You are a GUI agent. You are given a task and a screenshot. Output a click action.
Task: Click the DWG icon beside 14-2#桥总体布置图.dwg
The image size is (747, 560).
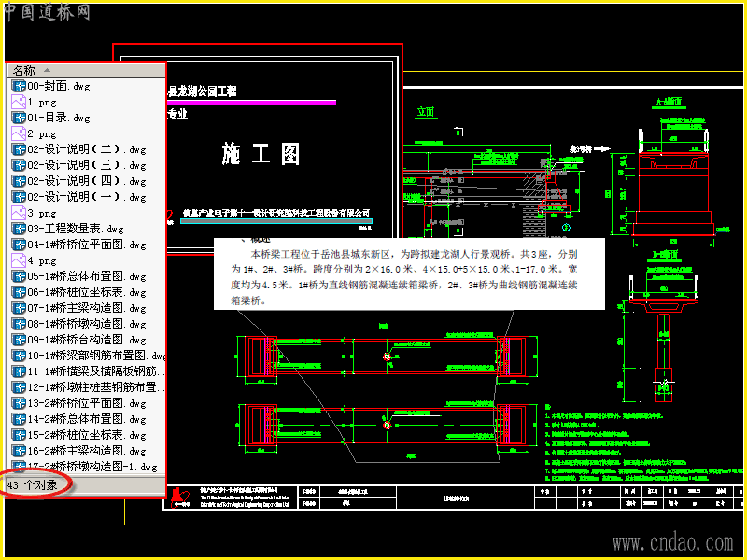click(19, 419)
